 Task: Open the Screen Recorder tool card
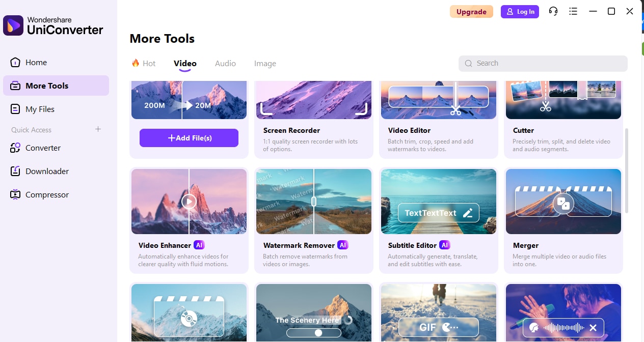314,120
